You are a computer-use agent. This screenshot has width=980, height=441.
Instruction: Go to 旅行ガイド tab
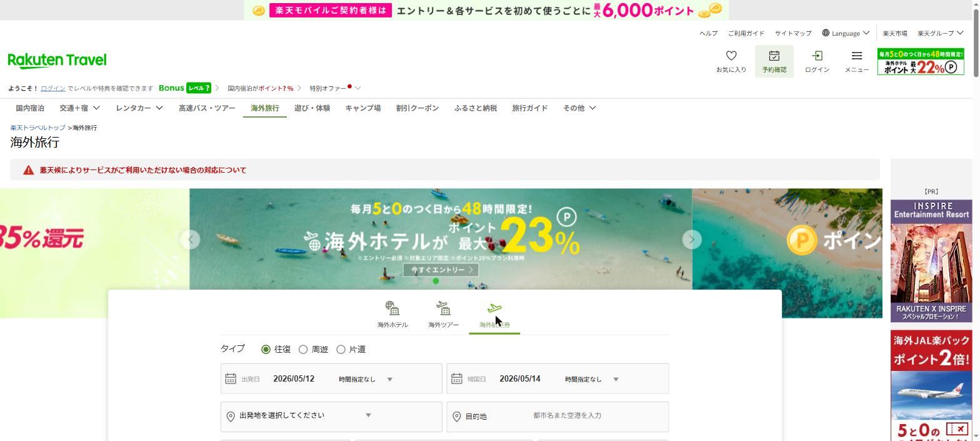pos(530,108)
